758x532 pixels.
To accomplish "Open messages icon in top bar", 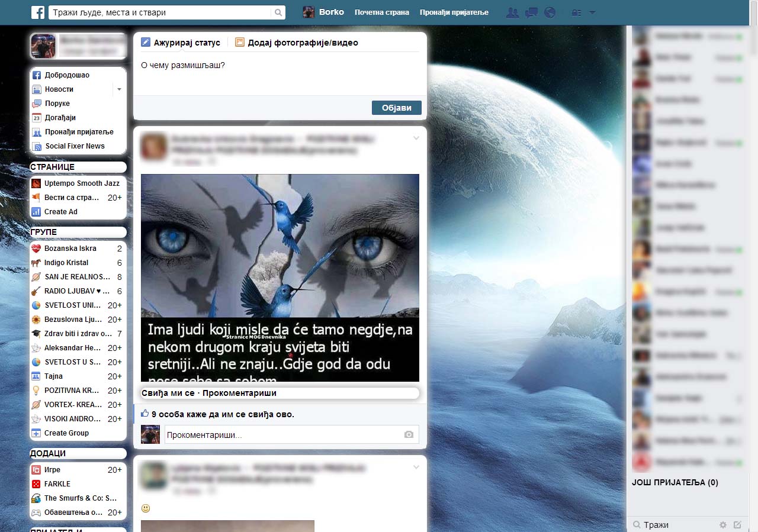I will [x=531, y=12].
